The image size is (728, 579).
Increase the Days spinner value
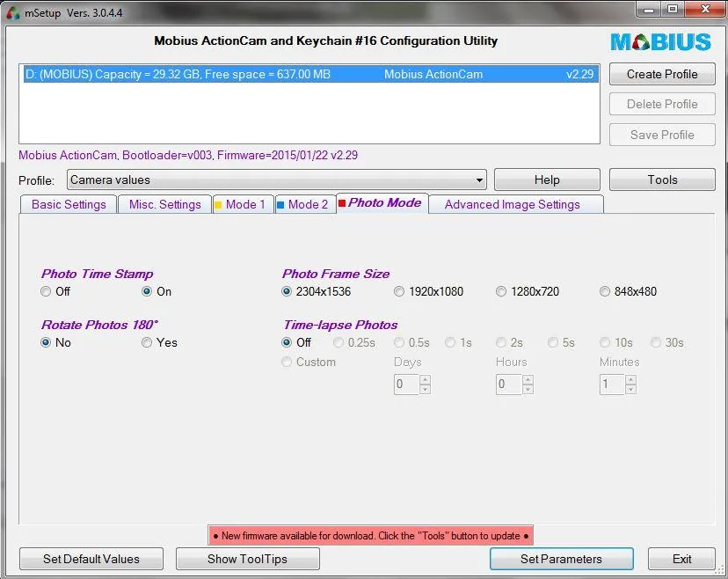pos(425,379)
